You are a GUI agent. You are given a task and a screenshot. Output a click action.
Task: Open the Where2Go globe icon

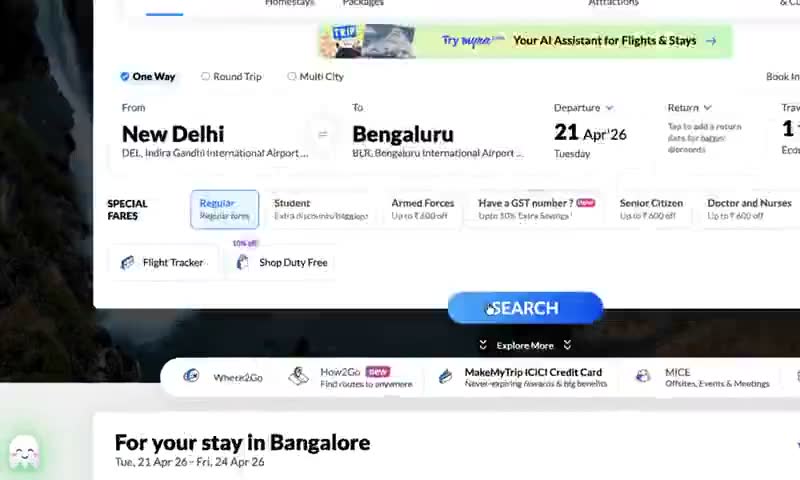[x=191, y=376]
